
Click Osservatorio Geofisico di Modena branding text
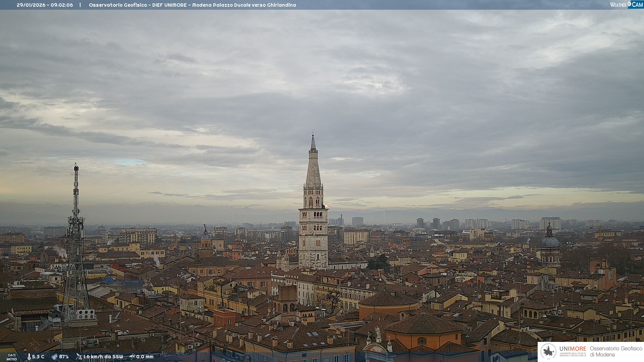tap(616, 352)
